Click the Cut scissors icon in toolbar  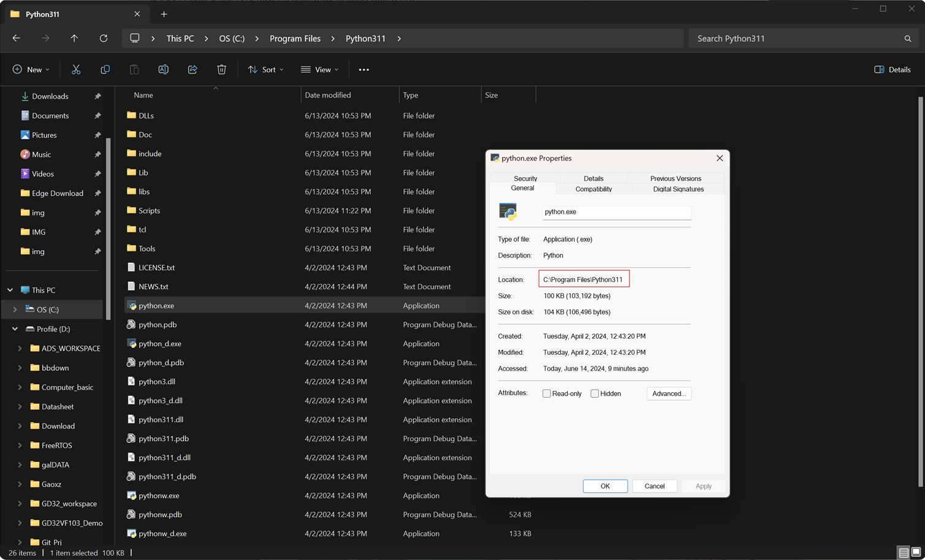76,69
